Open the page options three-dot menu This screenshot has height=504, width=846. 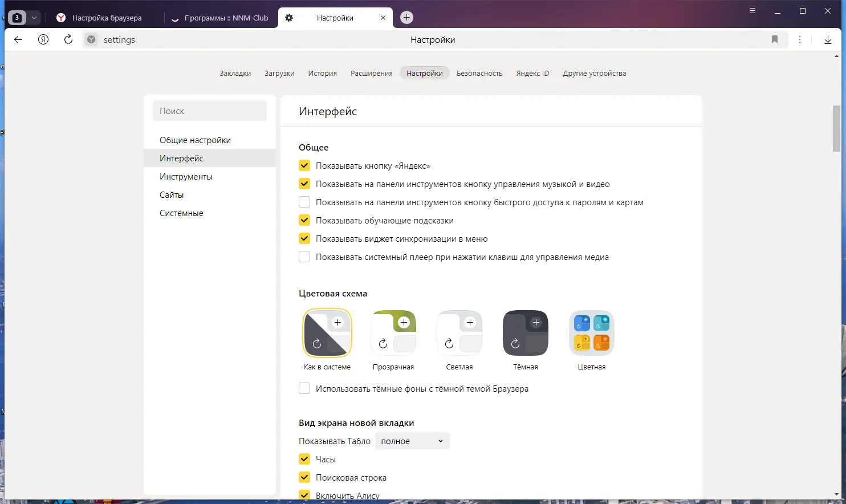(800, 39)
